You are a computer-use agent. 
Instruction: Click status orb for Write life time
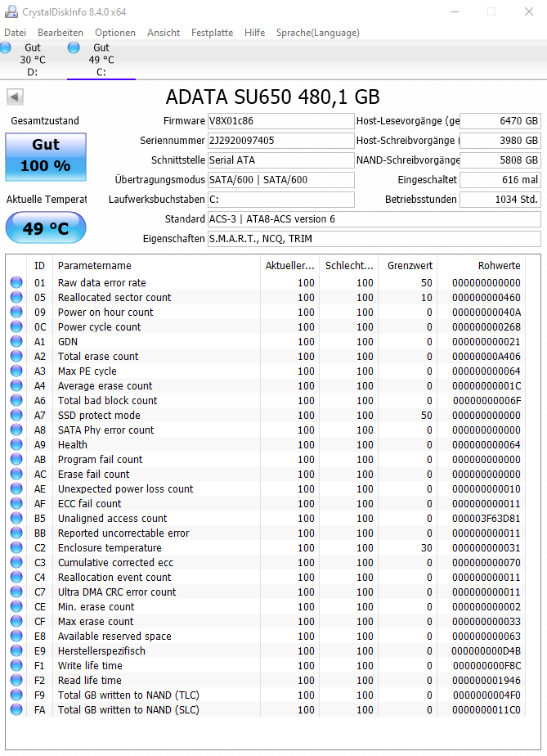coord(16,665)
